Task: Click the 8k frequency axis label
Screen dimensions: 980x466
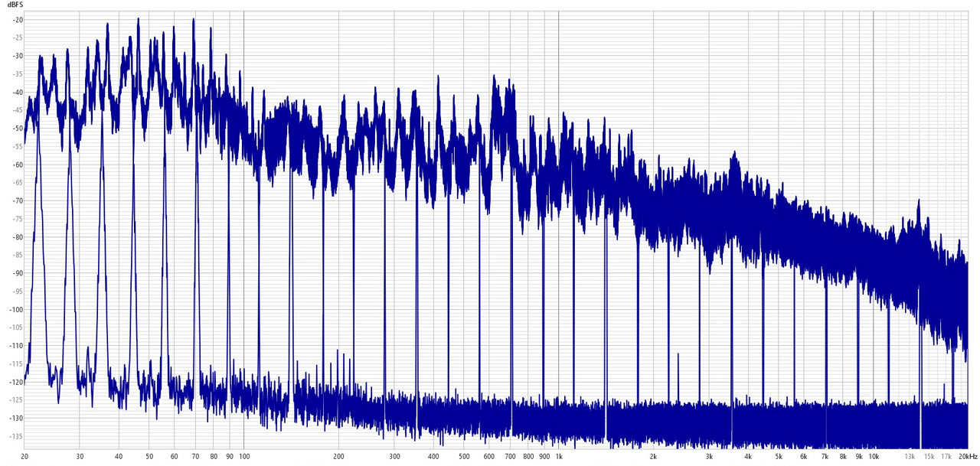Action: pos(843,456)
